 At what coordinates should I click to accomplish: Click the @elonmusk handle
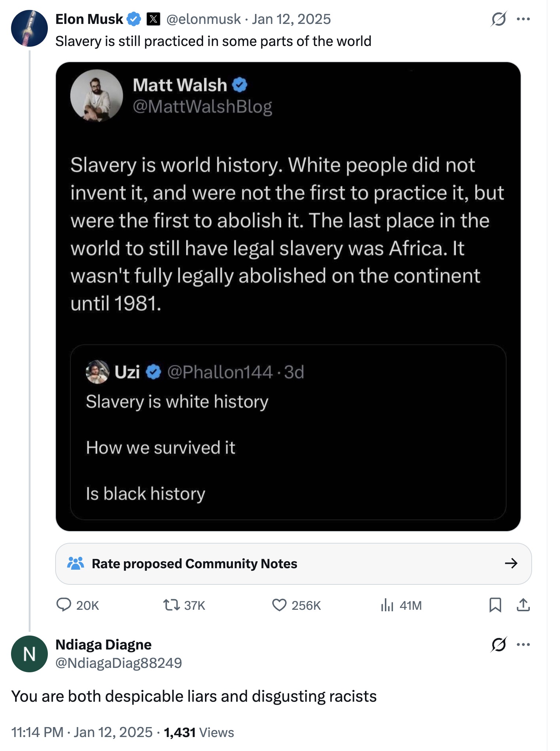[203, 19]
